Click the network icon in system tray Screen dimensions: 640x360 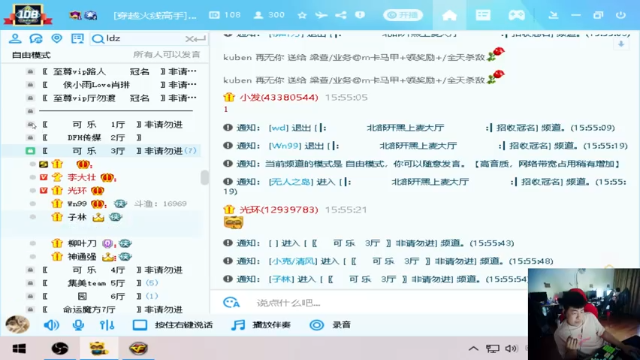[492, 349]
